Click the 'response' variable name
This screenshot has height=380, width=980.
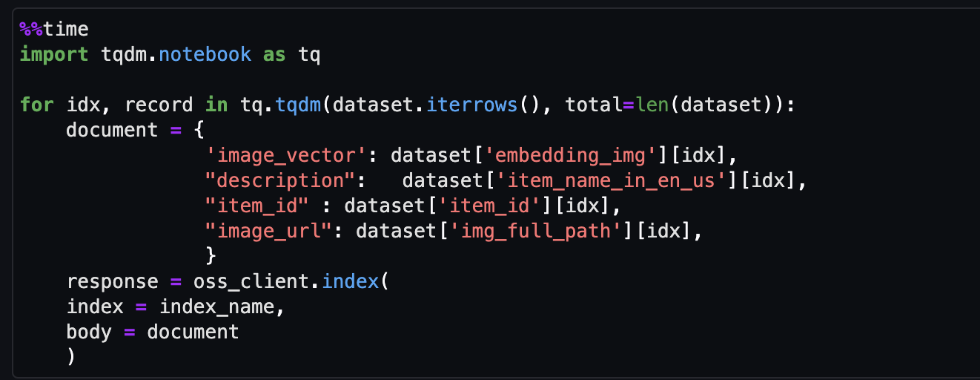coord(112,282)
